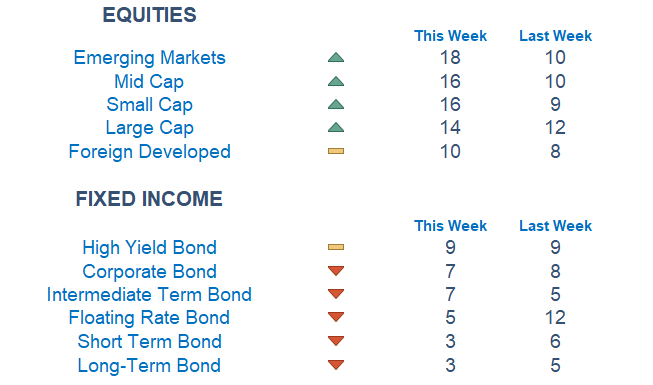Click the Emerging Markets green up arrow
Viewport: 653px width, 385px height.
click(336, 58)
